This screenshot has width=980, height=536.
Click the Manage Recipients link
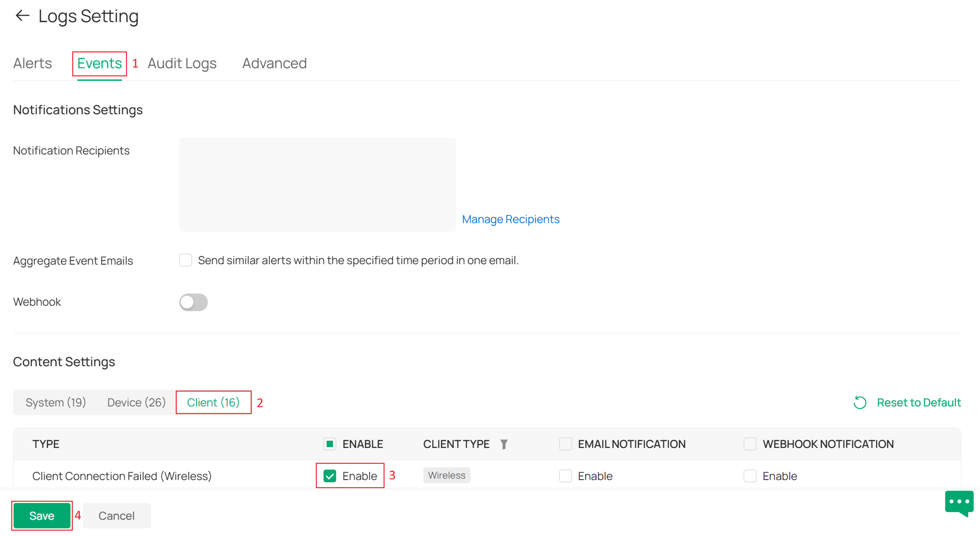(x=511, y=219)
